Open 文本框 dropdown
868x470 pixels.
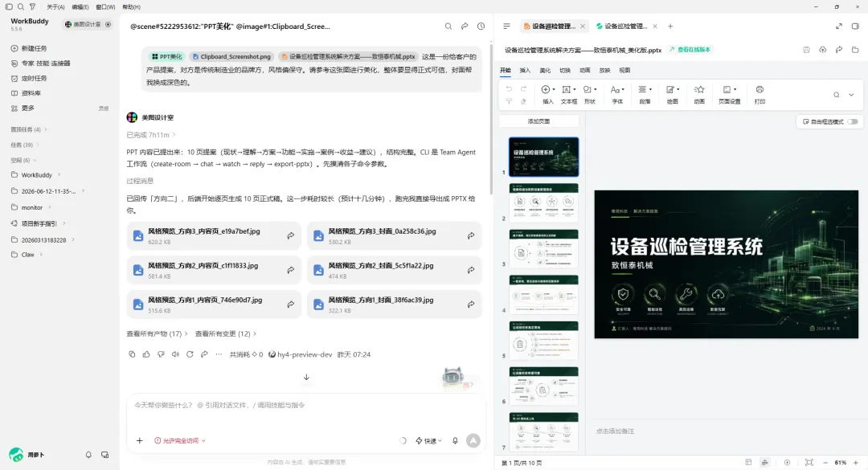(569, 94)
